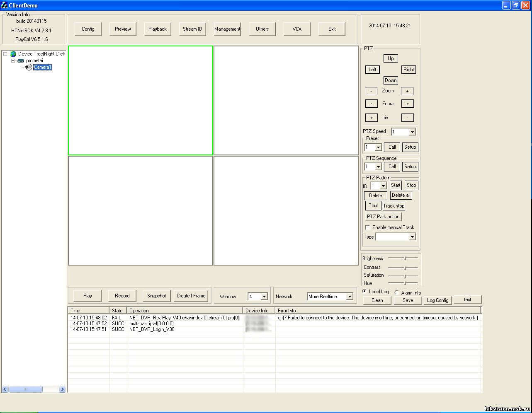This screenshot has height=413, width=532.
Task: Click Call in Preset group
Action: click(392, 147)
